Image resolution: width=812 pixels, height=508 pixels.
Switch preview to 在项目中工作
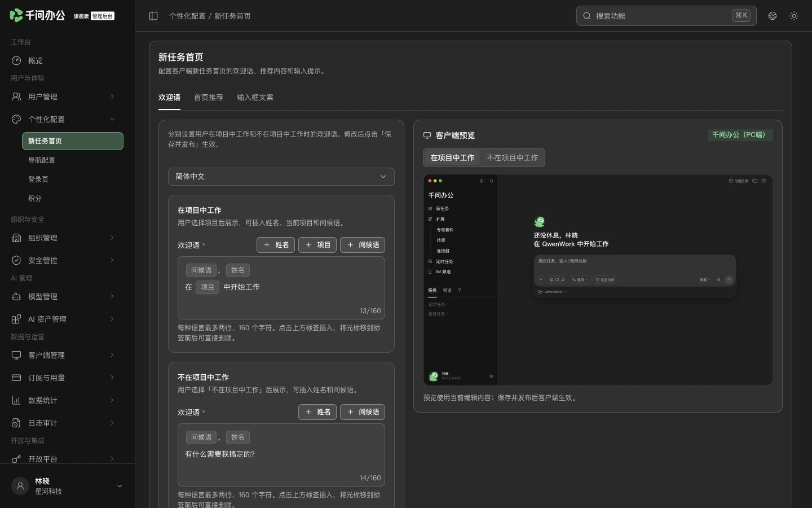pyautogui.click(x=452, y=157)
